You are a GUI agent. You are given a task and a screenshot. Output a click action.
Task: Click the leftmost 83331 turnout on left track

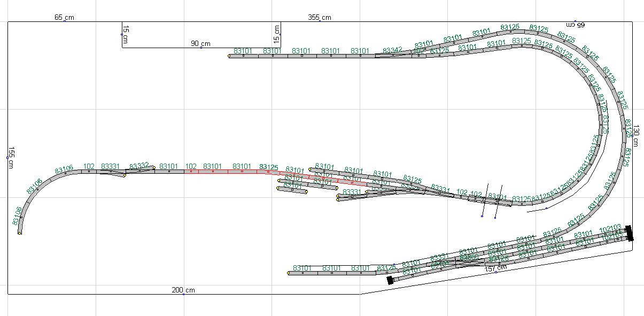pos(111,171)
